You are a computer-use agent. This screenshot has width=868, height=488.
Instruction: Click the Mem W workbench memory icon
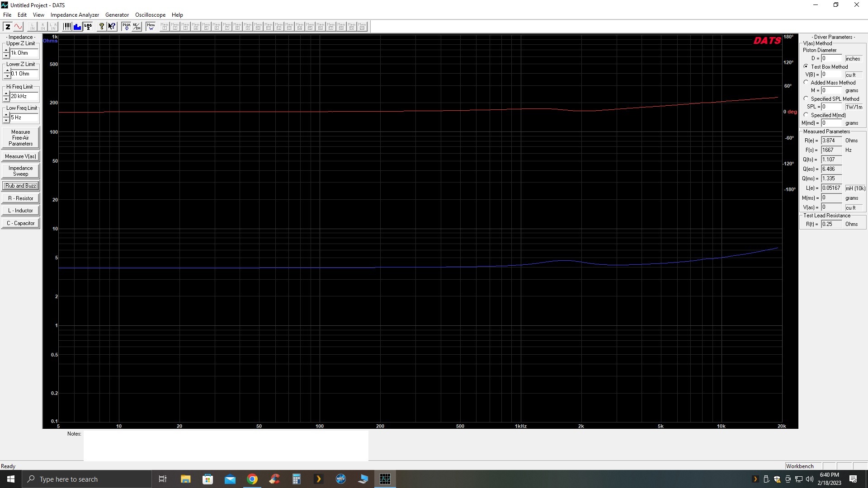click(x=151, y=27)
